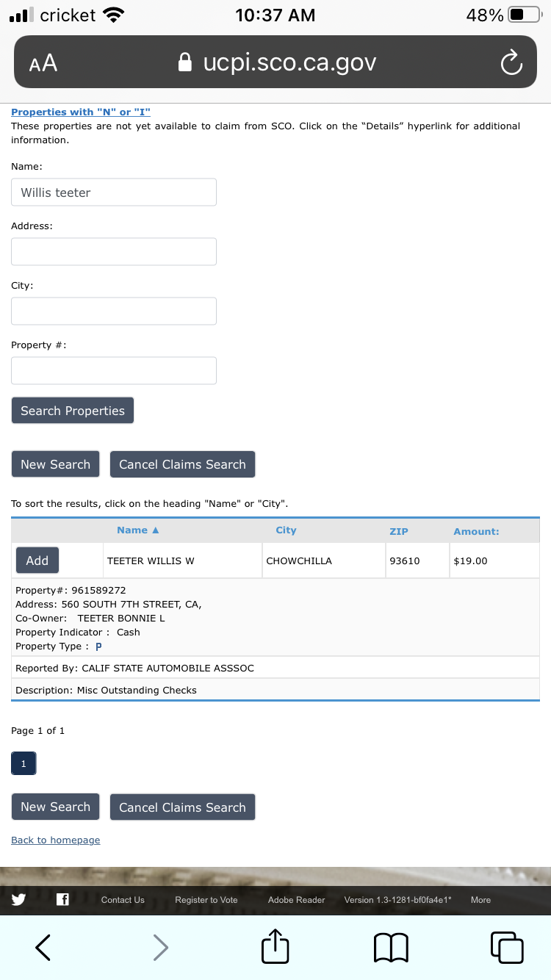Tap the battery indicator in status bar
Image resolution: width=551 pixels, height=980 pixels.
(x=524, y=15)
